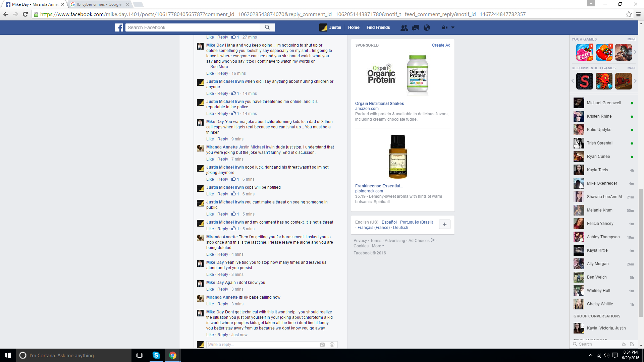644x362 pixels.
Task: Show next recommended games arrow
Action: point(635,81)
